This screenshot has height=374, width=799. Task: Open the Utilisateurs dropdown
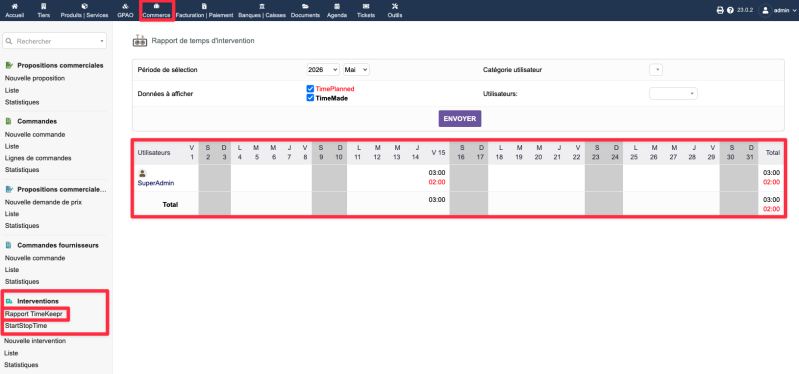point(673,94)
